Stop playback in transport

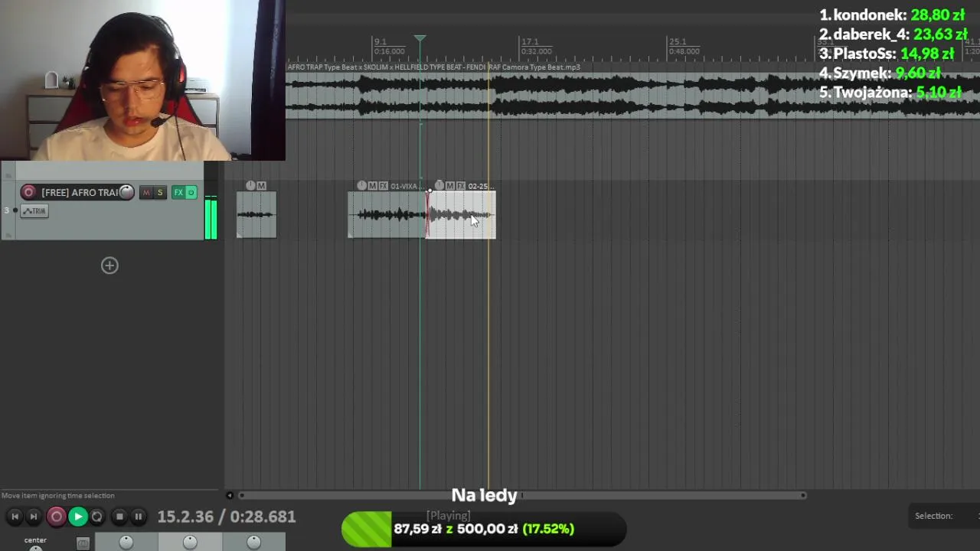[119, 517]
